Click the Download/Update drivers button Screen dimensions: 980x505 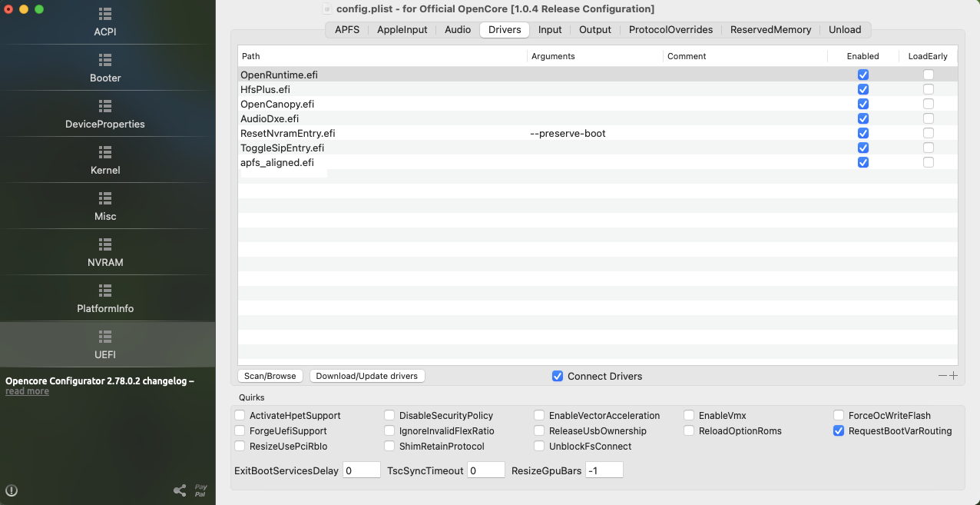click(x=367, y=376)
